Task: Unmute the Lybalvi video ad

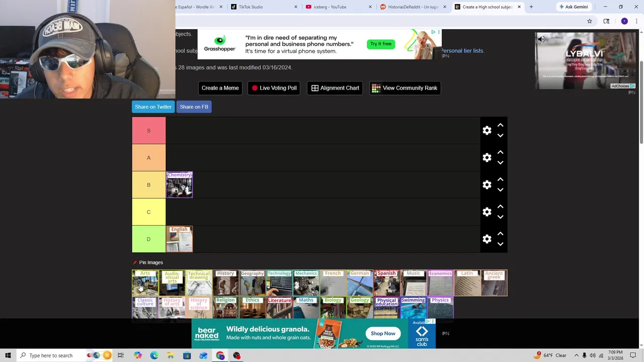Action: [x=542, y=39]
